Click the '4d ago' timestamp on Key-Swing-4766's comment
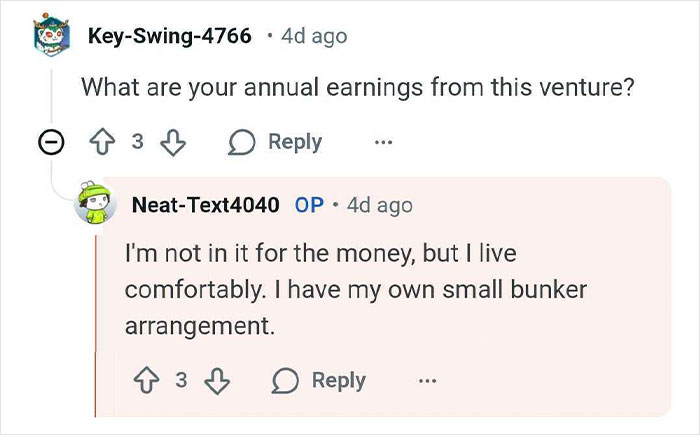This screenshot has width=700, height=435. (x=314, y=36)
